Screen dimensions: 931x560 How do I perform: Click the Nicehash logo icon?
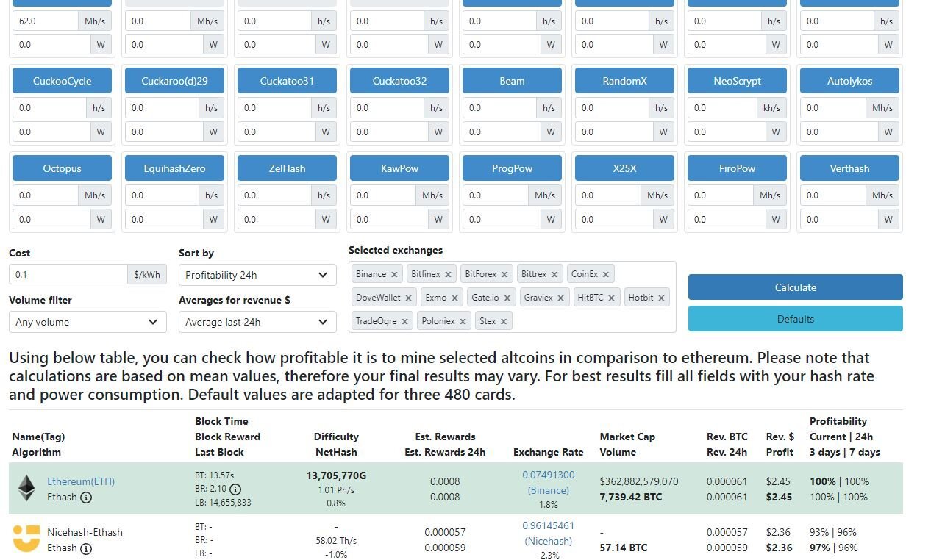26,539
